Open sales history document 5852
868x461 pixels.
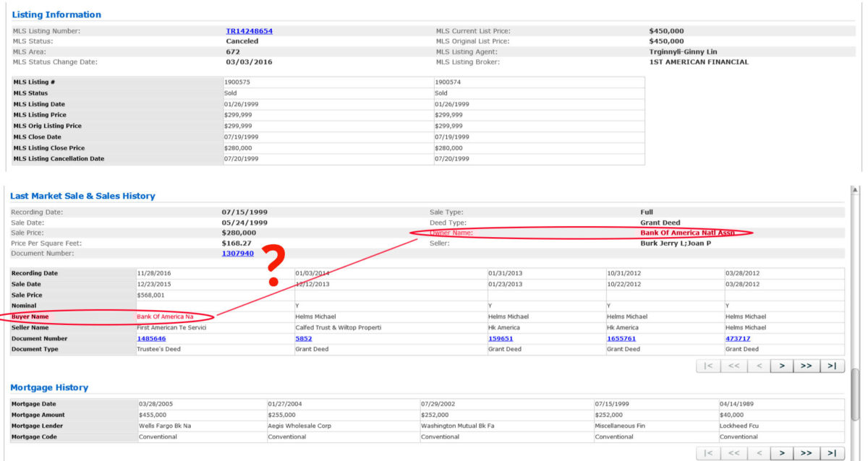click(x=303, y=338)
